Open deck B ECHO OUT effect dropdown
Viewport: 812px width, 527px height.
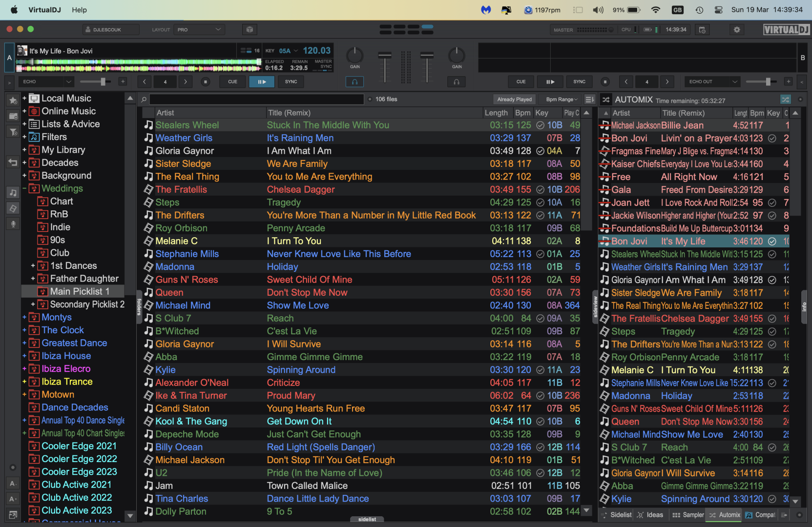pyautogui.click(x=712, y=81)
